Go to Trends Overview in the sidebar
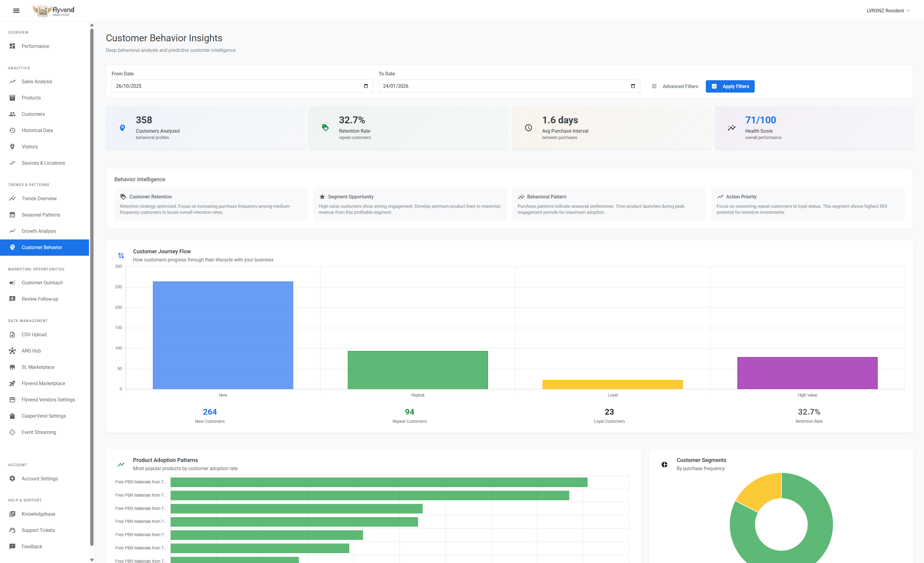This screenshot has width=924, height=563. coord(39,198)
